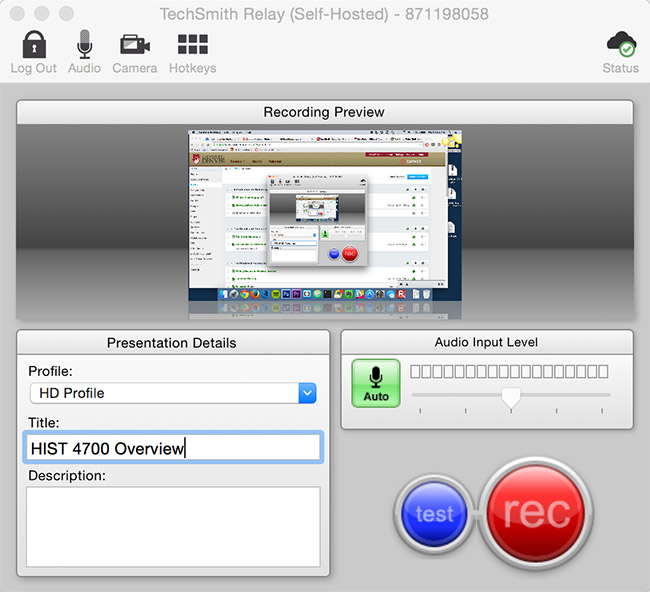
Task: Check the cloud Status icon
Action: [621, 44]
